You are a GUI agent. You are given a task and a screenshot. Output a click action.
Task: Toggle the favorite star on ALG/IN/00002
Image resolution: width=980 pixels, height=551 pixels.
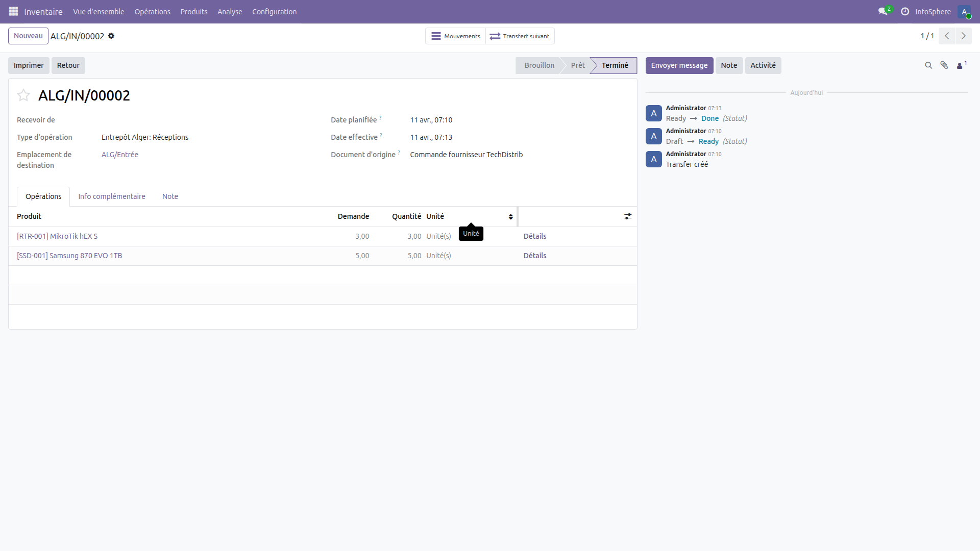(23, 95)
